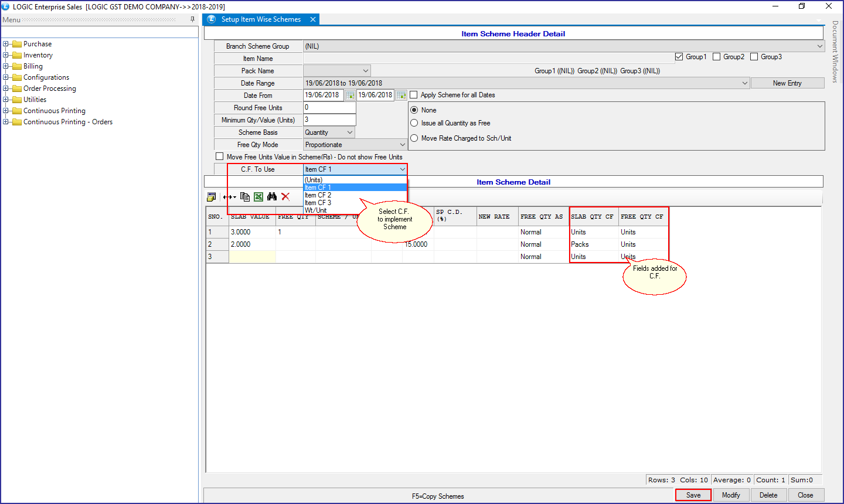Click the empty slab value cell row 3

(x=252, y=257)
